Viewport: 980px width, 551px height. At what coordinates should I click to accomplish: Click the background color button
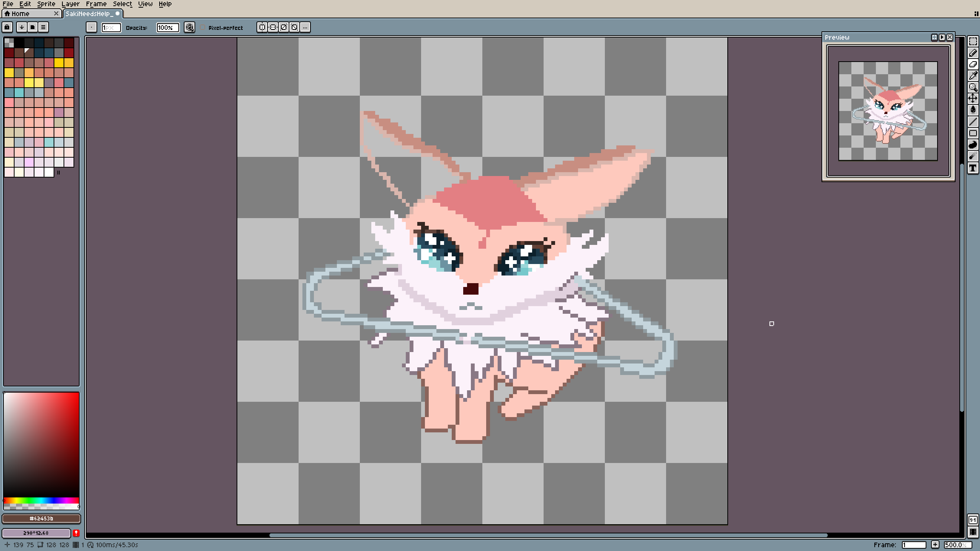(36, 533)
